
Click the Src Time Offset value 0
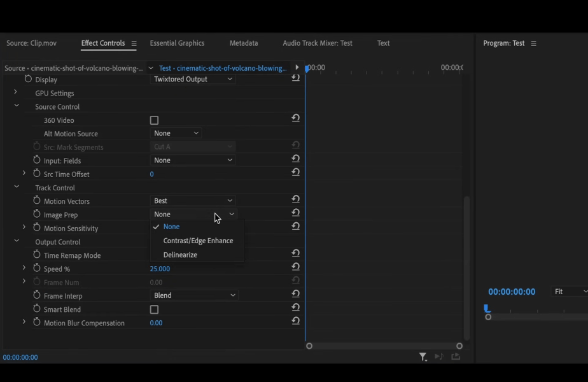tap(151, 174)
